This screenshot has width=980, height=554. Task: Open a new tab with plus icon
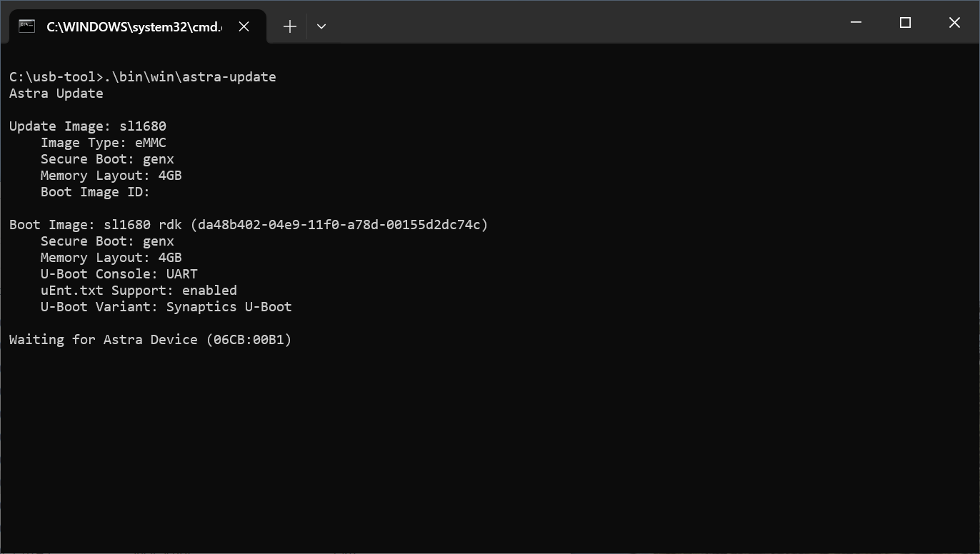pos(289,26)
